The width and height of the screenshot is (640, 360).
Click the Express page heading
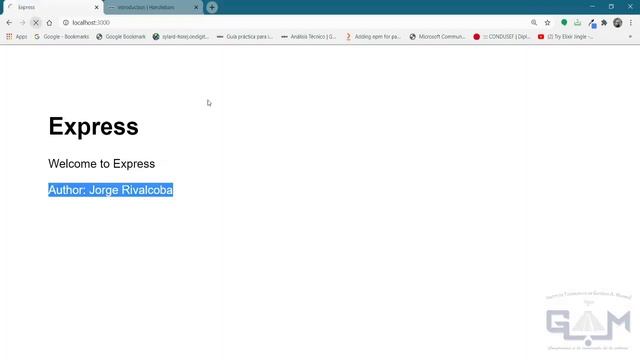93,127
